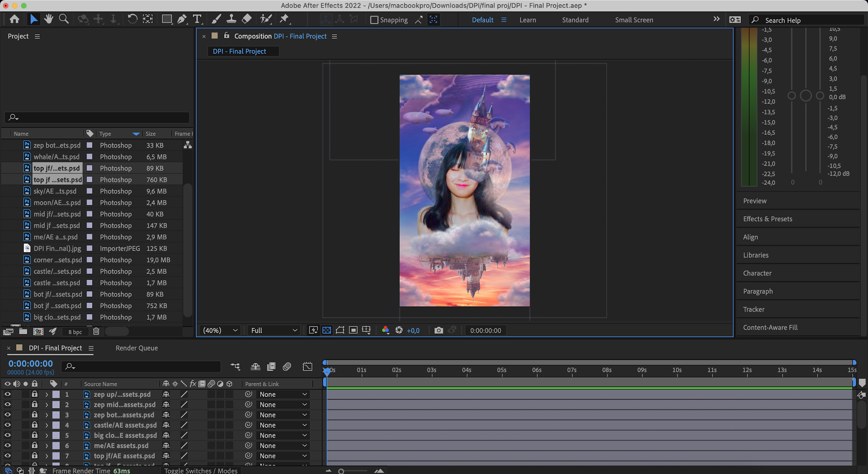Open the 40% magnification dropdown
This screenshot has height=474, width=868.
tap(220, 330)
